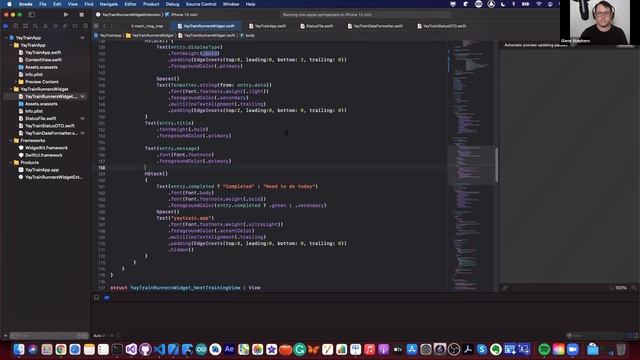This screenshot has height=360, width=640.
Task: Open the breakpoint navigator icon
Action: 75,26
